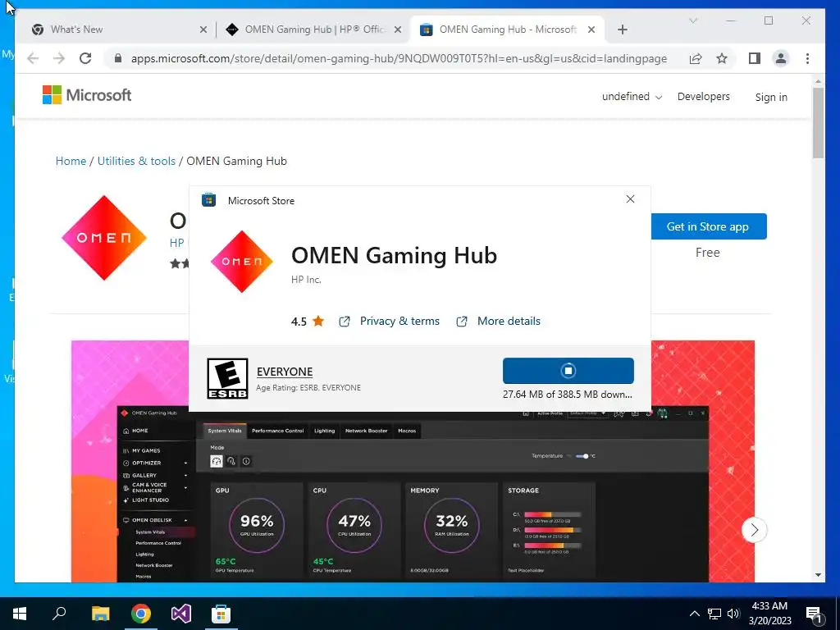
Task: Open the Utilities & tools breadcrumb
Action: [136, 162]
